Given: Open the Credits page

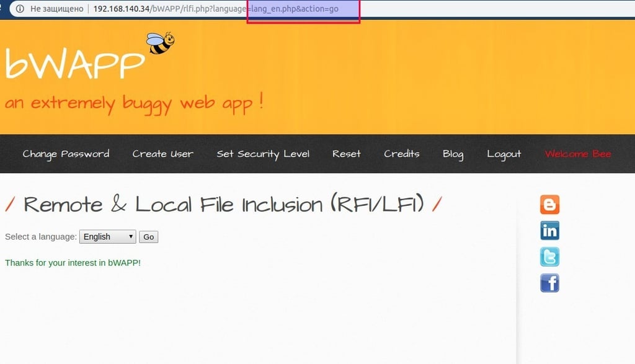Looking at the screenshot, I should [x=402, y=154].
